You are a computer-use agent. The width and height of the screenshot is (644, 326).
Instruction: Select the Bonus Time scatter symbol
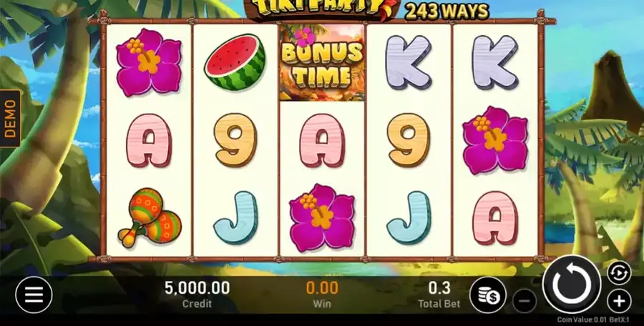click(322, 62)
